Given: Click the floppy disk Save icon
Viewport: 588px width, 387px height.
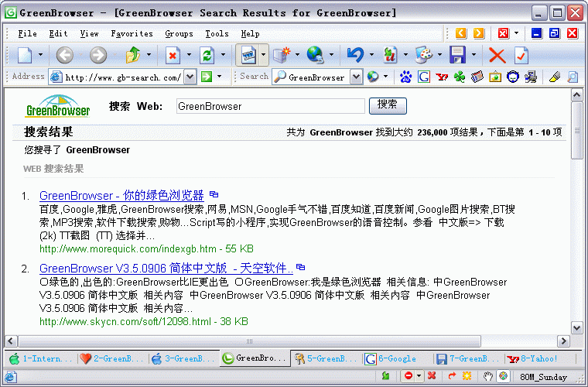Looking at the screenshot, I should pyautogui.click(x=457, y=56).
